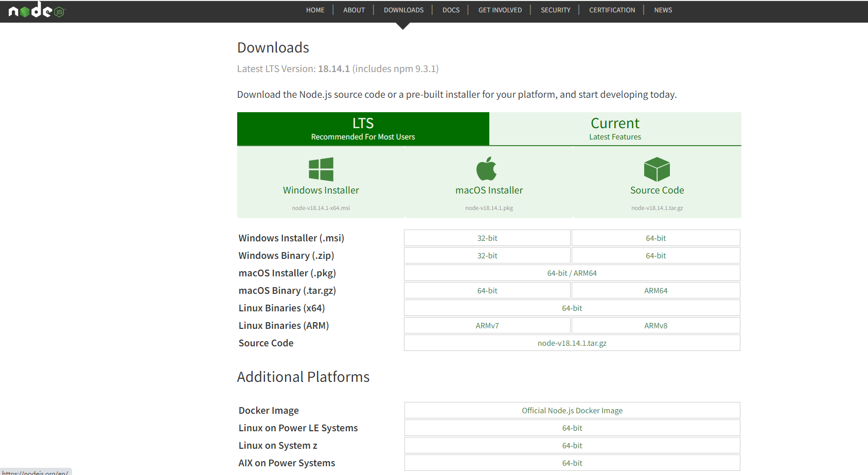This screenshot has height=475, width=868.
Task: Click node-v18.14.1.tar.gz filename under Source Code icon
Action: tap(657, 208)
